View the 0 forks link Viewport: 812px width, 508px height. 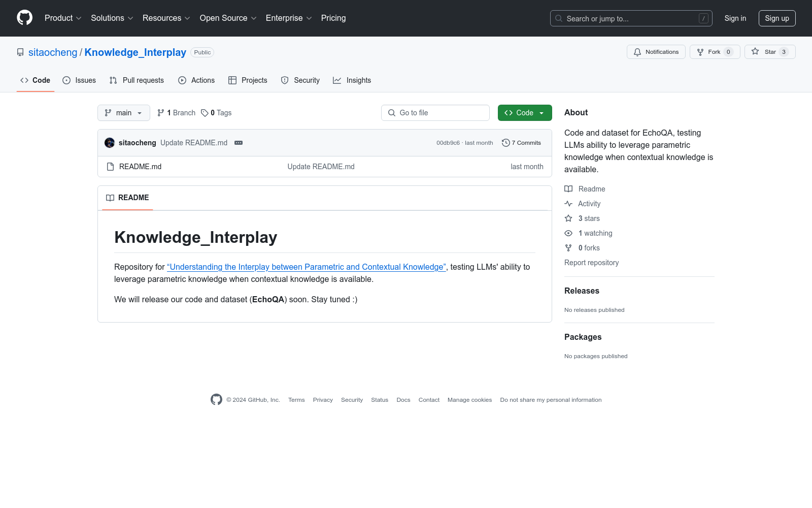[x=582, y=248]
